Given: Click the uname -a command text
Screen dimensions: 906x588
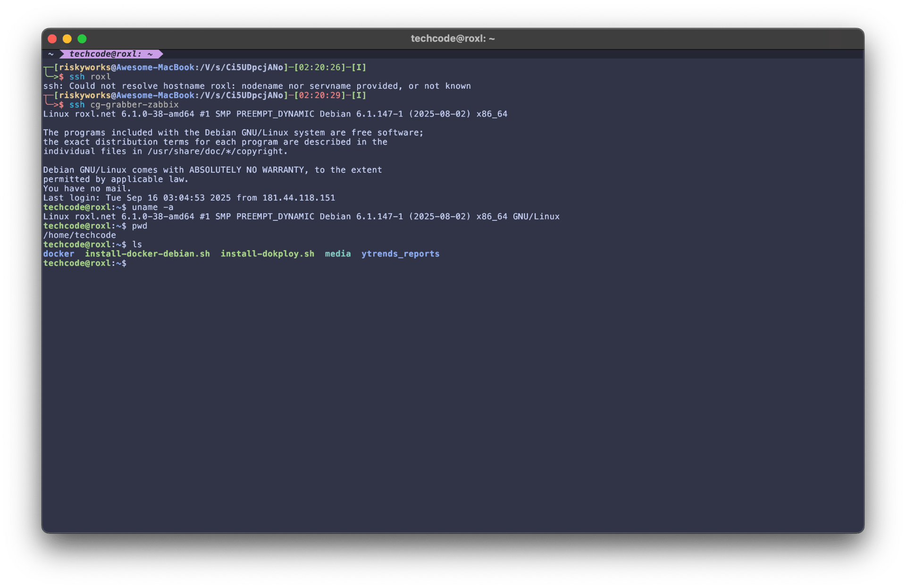Looking at the screenshot, I should pos(152,207).
